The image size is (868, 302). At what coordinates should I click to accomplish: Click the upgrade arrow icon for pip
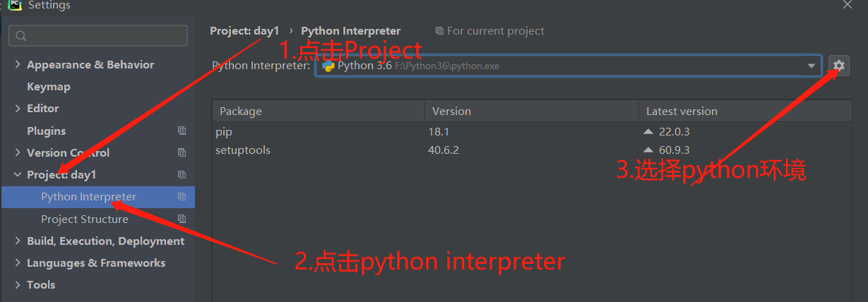pyautogui.click(x=648, y=131)
